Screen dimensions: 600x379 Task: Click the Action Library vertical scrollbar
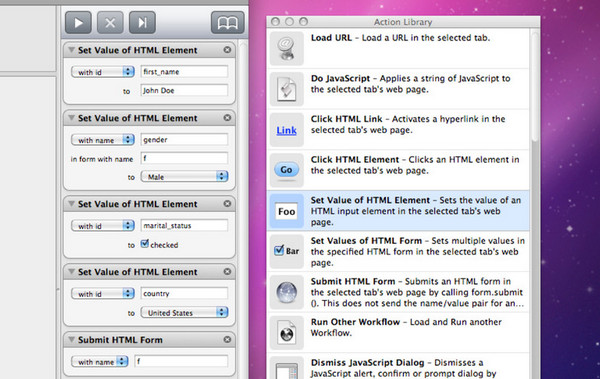coord(535,88)
